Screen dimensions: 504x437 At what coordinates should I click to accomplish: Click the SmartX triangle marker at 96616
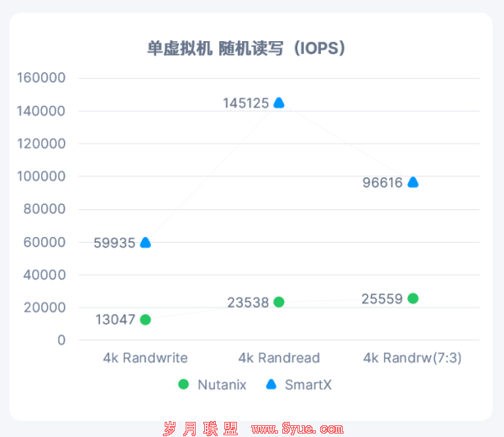click(413, 182)
